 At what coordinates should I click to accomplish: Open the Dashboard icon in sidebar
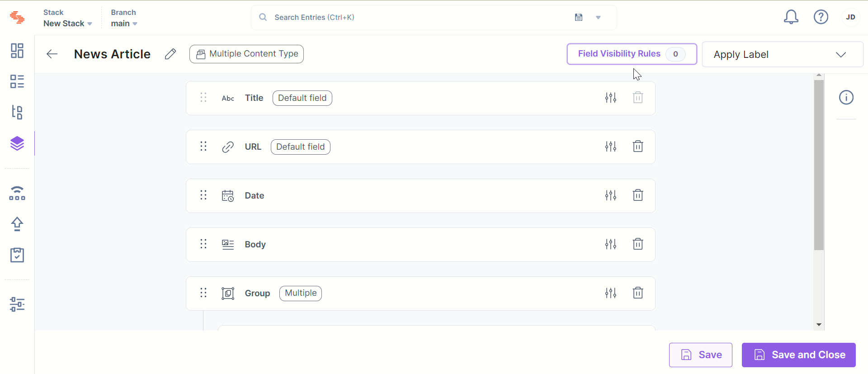point(17,51)
